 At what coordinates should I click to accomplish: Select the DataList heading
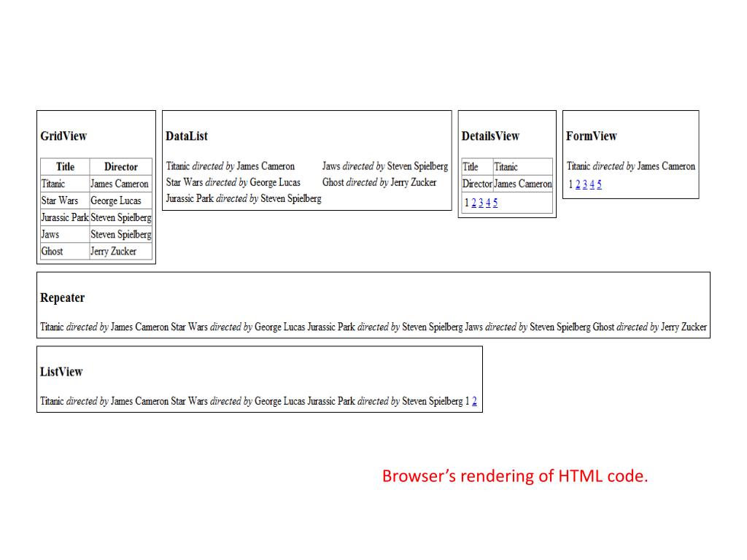click(x=187, y=136)
